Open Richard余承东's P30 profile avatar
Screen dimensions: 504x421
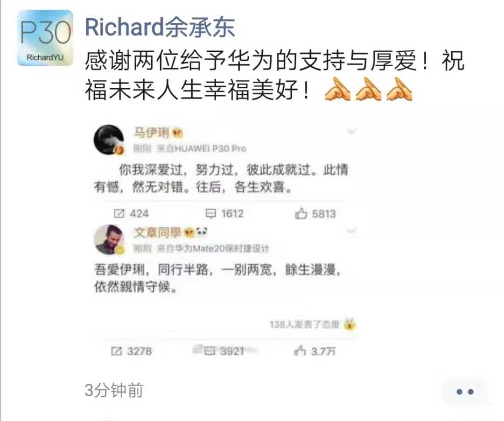click(x=45, y=38)
